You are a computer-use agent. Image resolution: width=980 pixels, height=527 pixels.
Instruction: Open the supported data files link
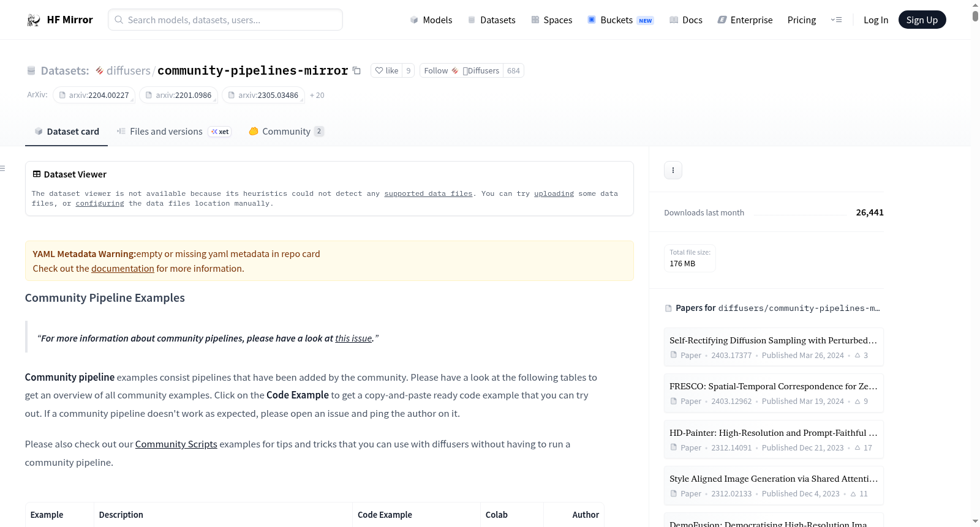click(428, 193)
